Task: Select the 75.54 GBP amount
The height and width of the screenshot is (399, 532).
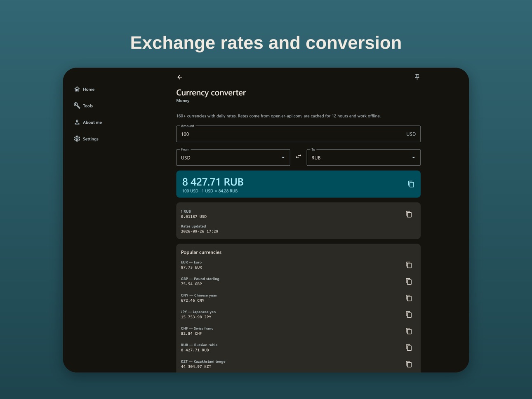Action: coord(191,284)
